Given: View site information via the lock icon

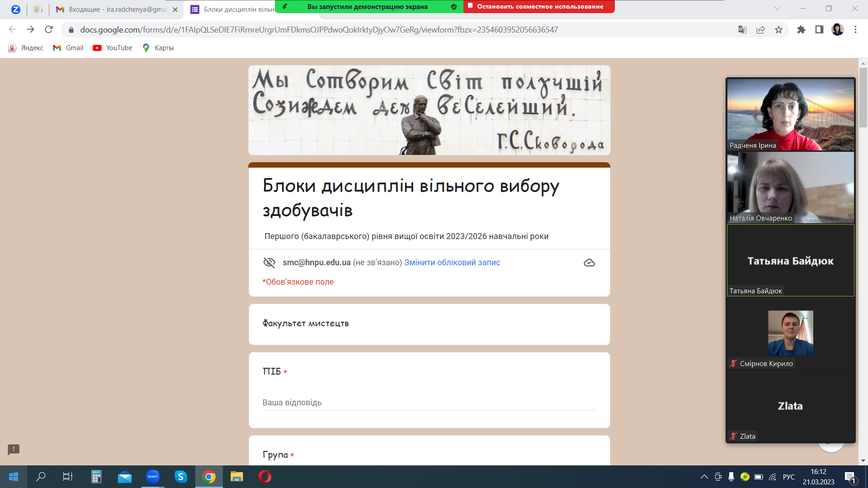Looking at the screenshot, I should click(71, 30).
